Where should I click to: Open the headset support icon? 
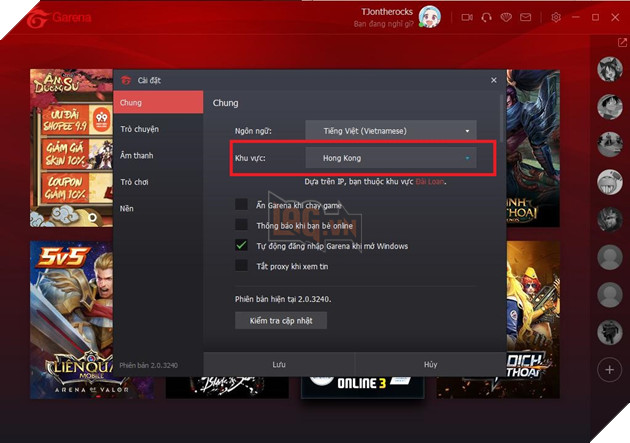tap(486, 17)
